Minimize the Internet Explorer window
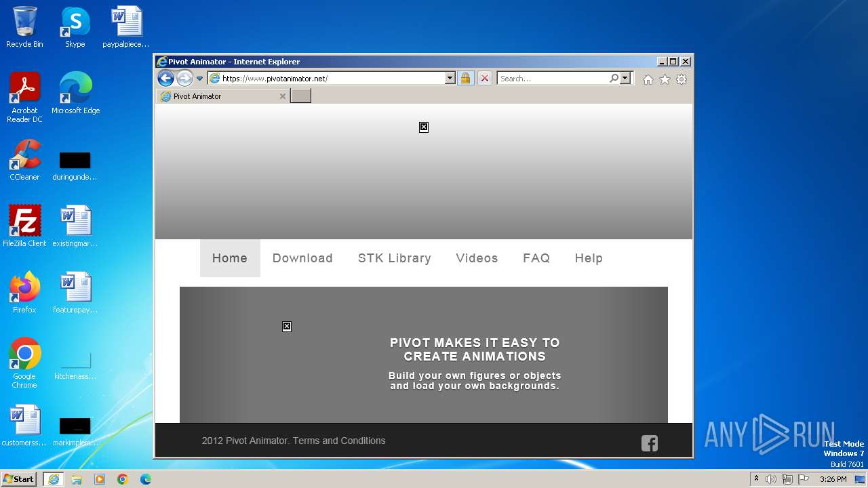The image size is (868, 488). [x=662, y=62]
